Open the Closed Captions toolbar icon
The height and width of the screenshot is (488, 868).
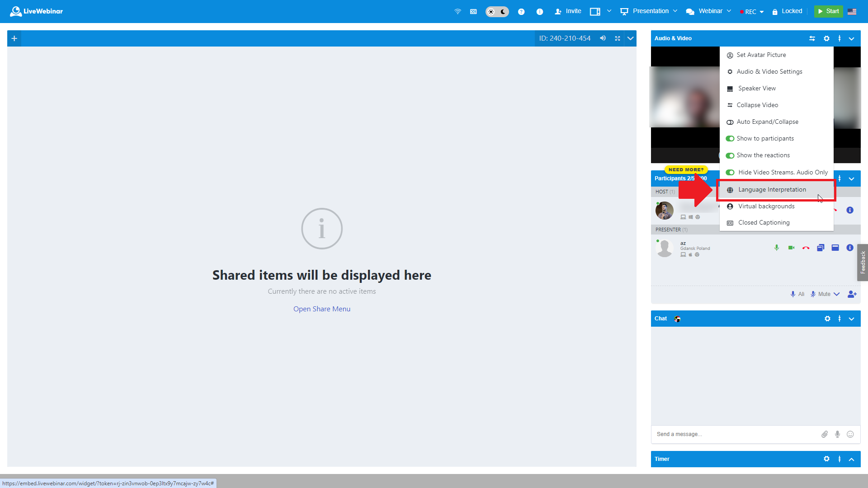point(473,11)
